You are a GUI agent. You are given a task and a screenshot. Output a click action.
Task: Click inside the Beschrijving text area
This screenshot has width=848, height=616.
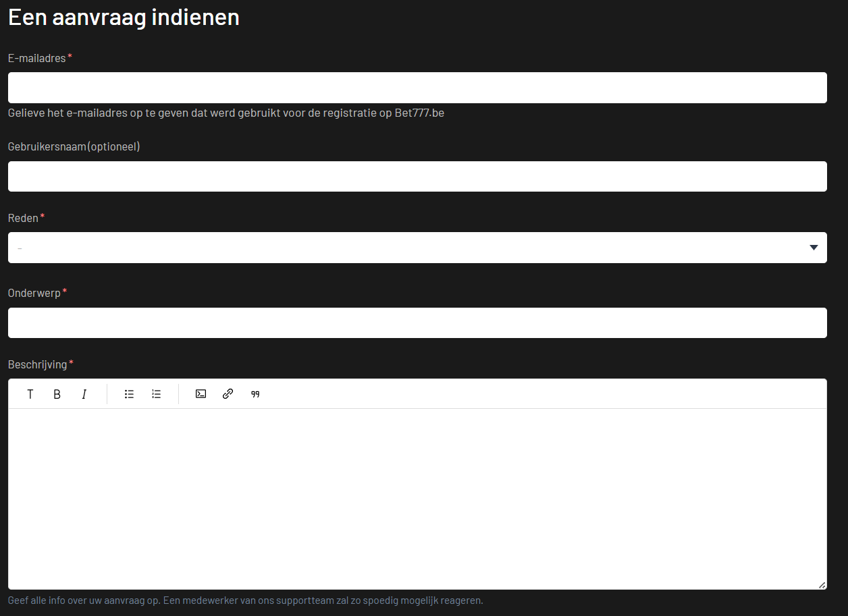click(x=417, y=498)
